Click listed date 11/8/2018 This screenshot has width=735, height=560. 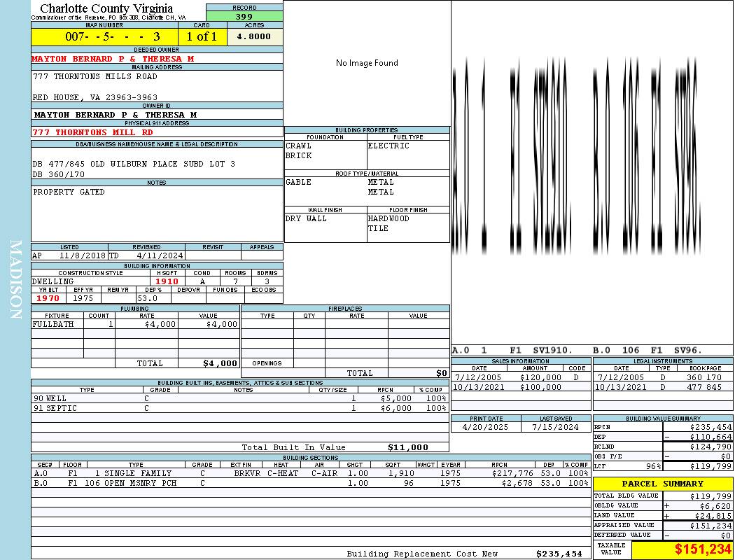tap(83, 256)
